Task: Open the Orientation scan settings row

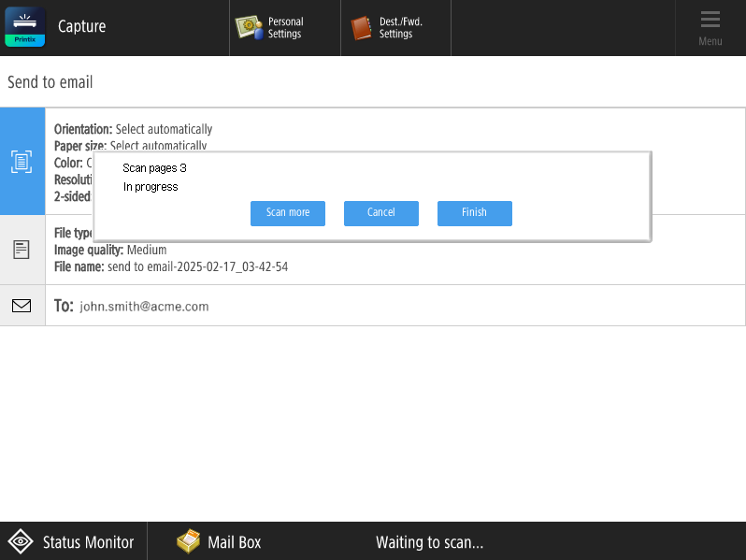Action: point(133,129)
